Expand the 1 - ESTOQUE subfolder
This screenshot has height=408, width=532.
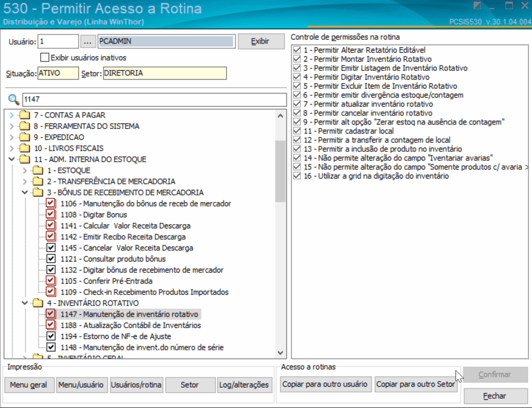pyautogui.click(x=24, y=170)
